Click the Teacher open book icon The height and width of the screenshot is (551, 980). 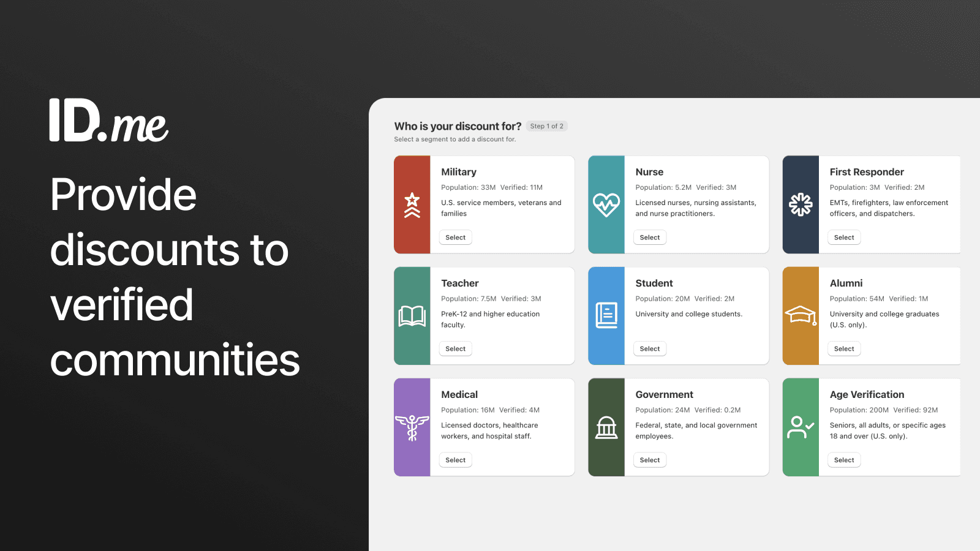[x=412, y=315]
